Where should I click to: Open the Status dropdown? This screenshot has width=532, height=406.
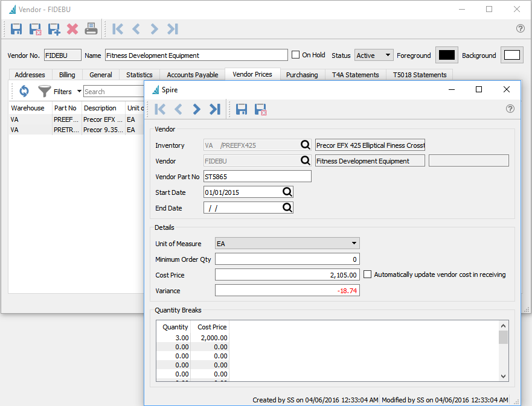(x=374, y=56)
